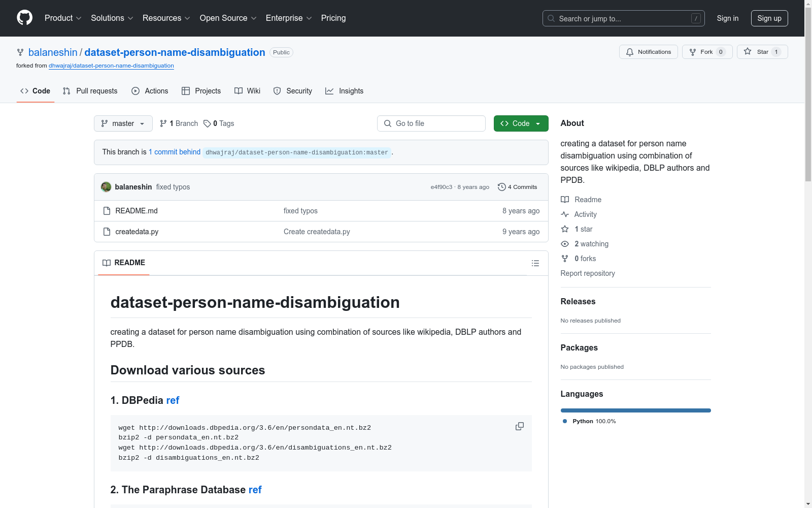Click the Public visibility badge
Image resolution: width=812 pixels, height=508 pixels.
click(x=281, y=52)
